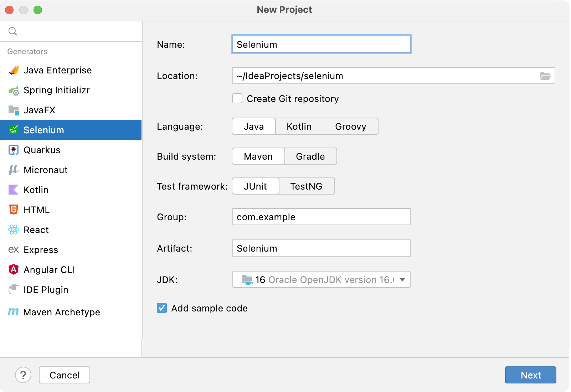Image resolution: width=571 pixels, height=392 pixels.
Task: Select Gradle build system
Action: [310, 156]
